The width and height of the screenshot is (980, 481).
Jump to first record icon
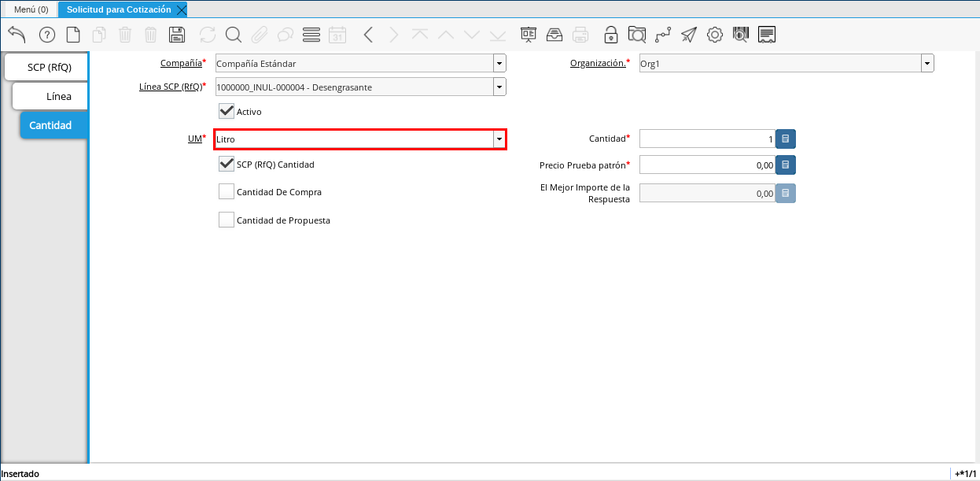[x=420, y=35]
